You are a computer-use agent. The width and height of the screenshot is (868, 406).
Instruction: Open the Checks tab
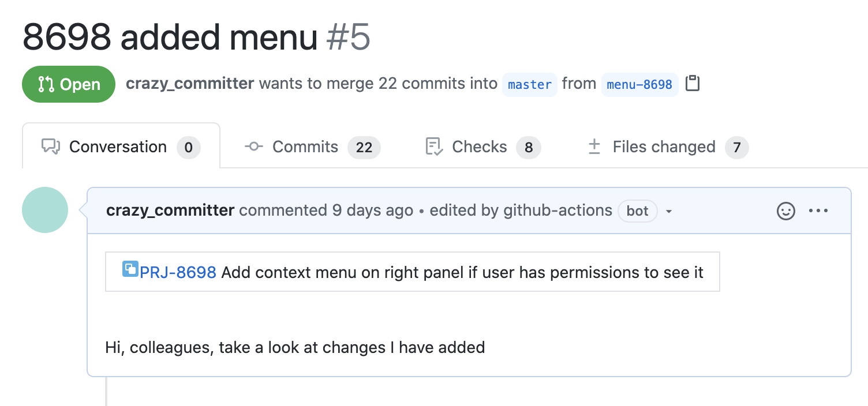(x=482, y=147)
